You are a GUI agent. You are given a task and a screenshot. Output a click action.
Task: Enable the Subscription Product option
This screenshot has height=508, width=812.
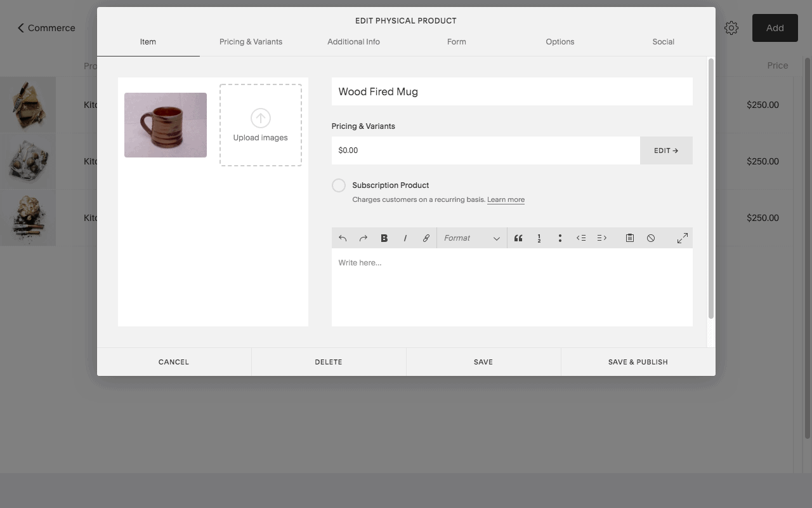click(x=339, y=185)
